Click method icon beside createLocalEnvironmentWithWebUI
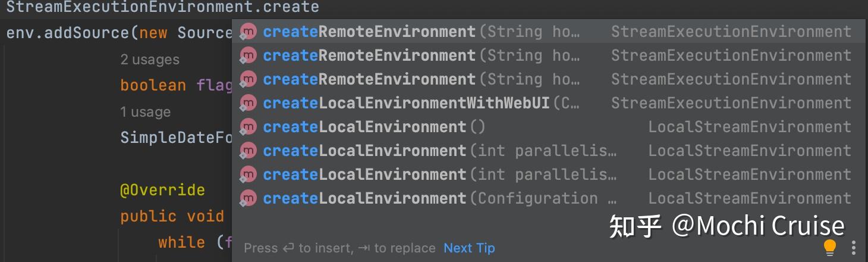 pos(248,103)
